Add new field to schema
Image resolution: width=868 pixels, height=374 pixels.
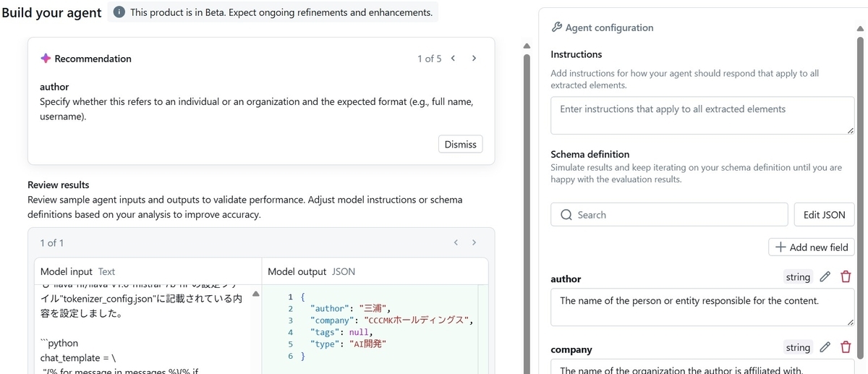(812, 247)
